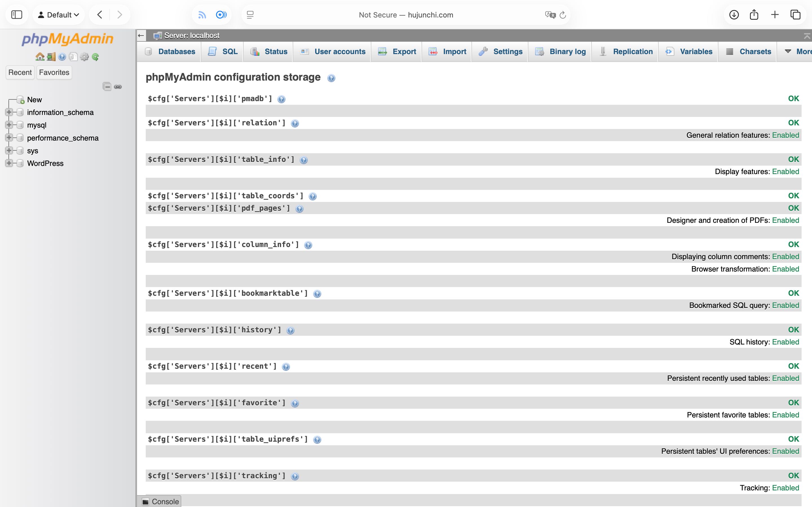Click green reload navigation panel icon
812x507 pixels.
(95, 57)
